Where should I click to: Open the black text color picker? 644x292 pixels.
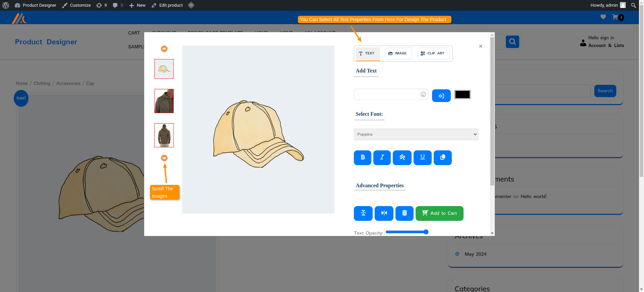[462, 95]
